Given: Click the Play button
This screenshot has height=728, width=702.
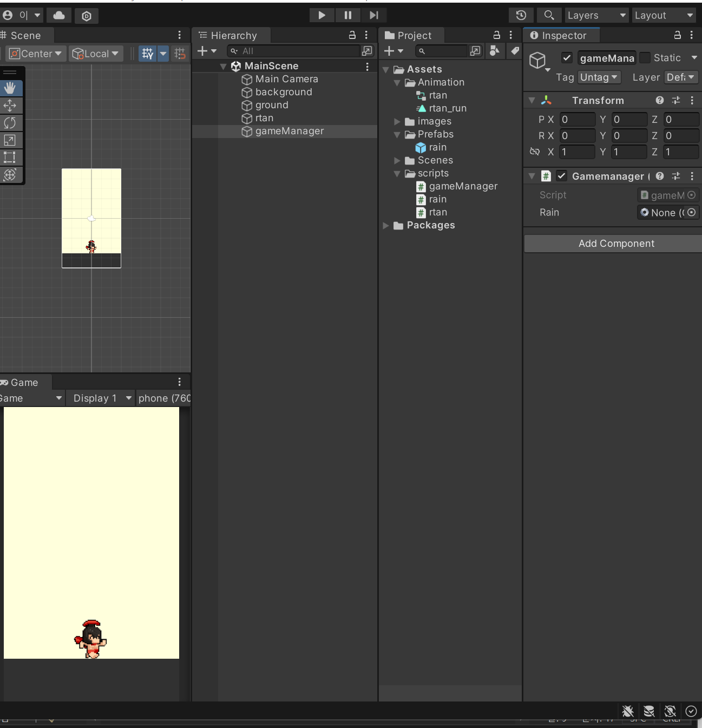Looking at the screenshot, I should [x=322, y=15].
